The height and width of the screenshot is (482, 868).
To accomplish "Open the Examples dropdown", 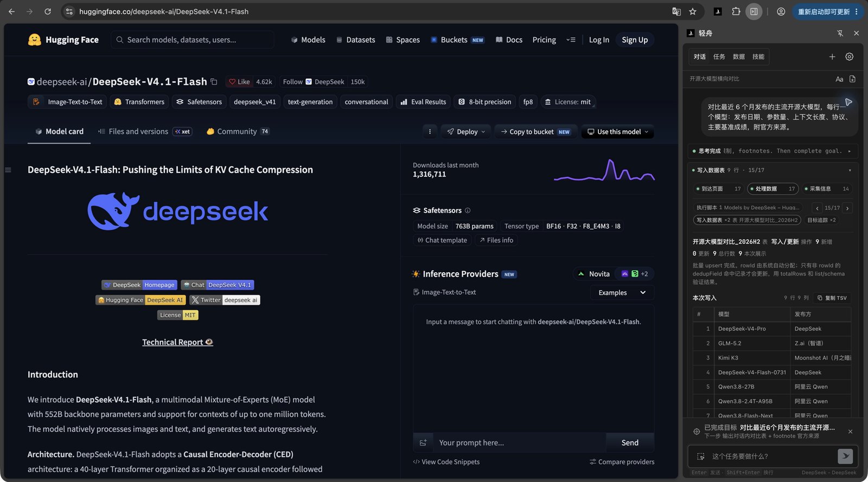I will pos(622,293).
